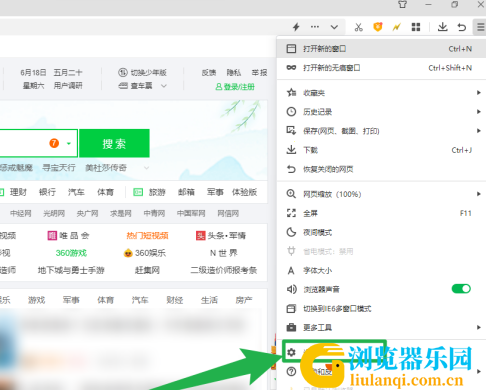
Task: Expand the address bar dropdown chevron
Action: 334,27
